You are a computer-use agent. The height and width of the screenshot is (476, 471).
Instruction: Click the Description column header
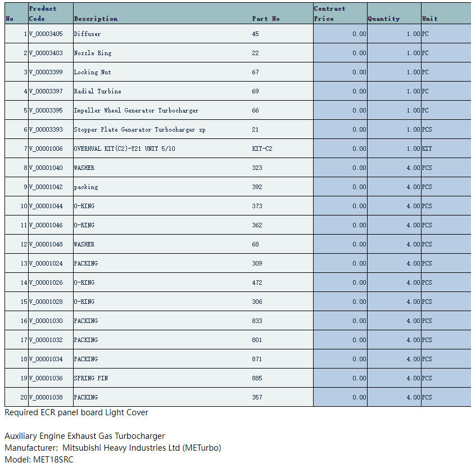[96, 19]
